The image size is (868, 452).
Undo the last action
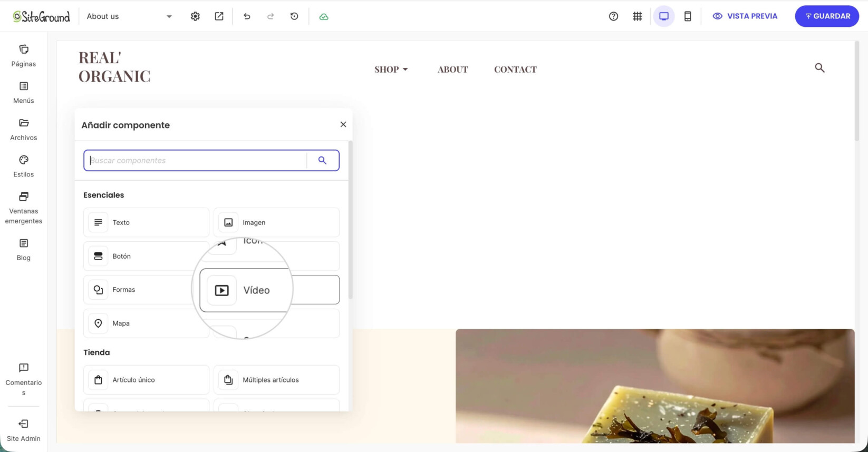[247, 16]
